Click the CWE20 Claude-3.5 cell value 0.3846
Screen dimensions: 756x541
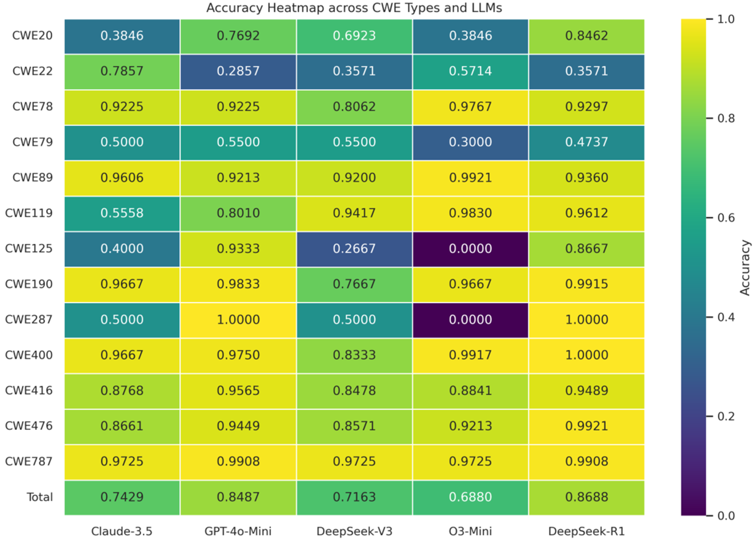(122, 36)
